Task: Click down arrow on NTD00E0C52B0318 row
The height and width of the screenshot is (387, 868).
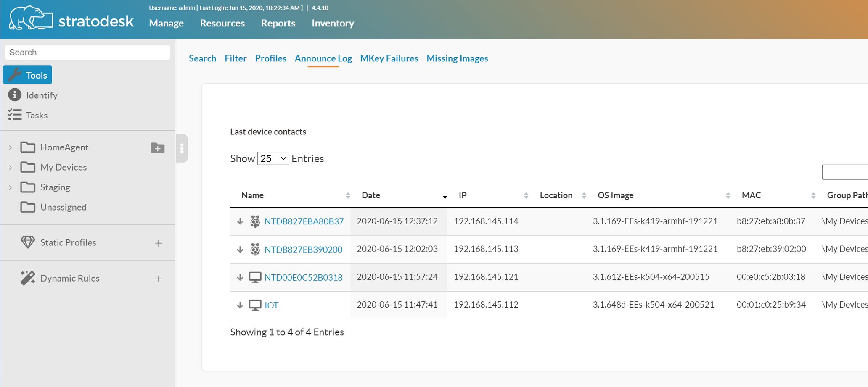Action: 240,277
